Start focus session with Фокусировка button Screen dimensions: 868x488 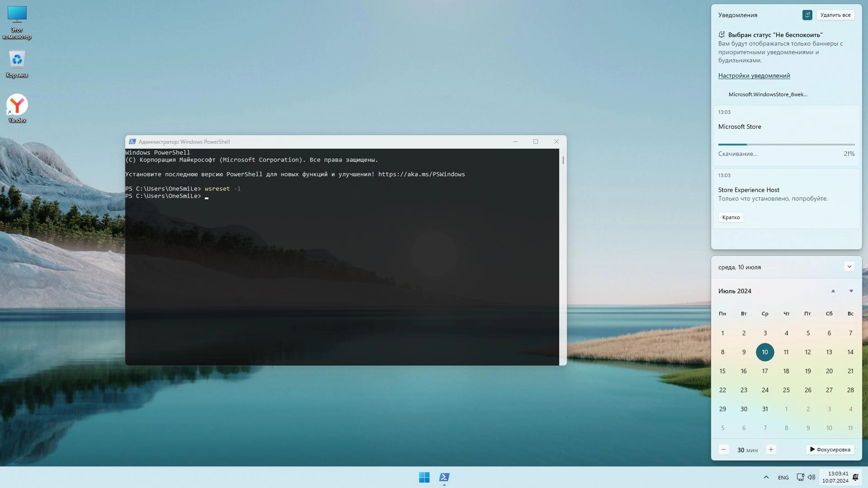point(830,450)
